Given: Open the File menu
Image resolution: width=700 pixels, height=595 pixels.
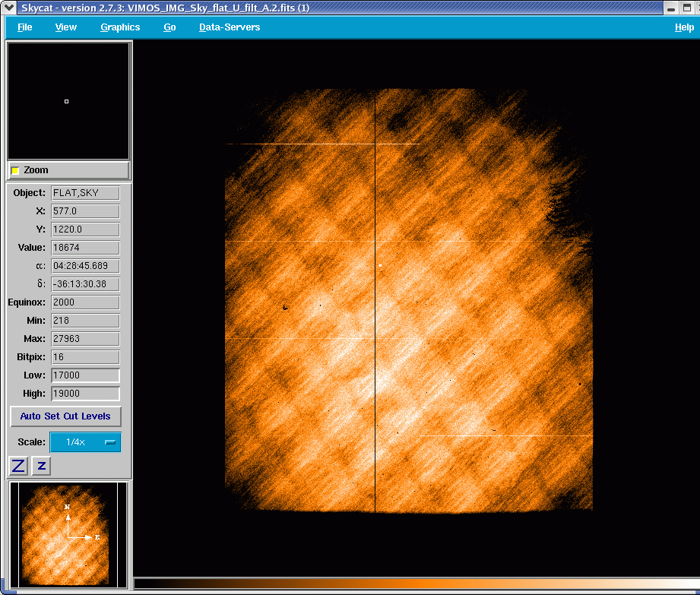Looking at the screenshot, I should click(24, 27).
